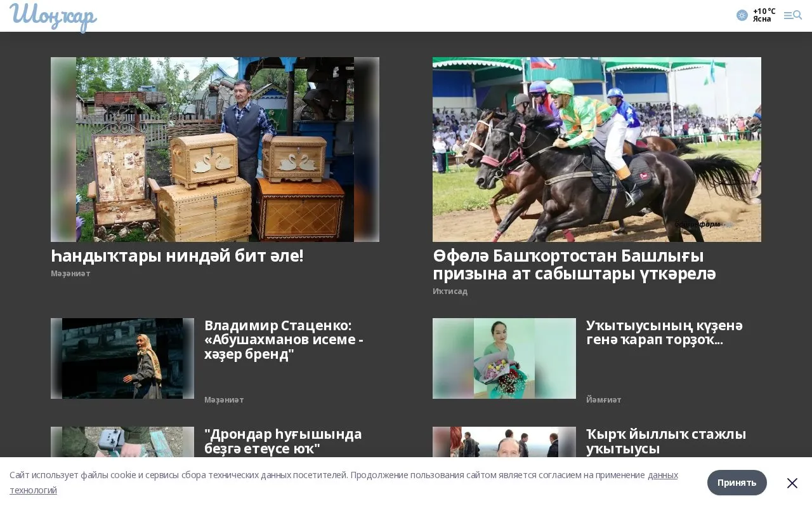
Task: Click the +10 °C Ясна weather text
Action: 764,15
